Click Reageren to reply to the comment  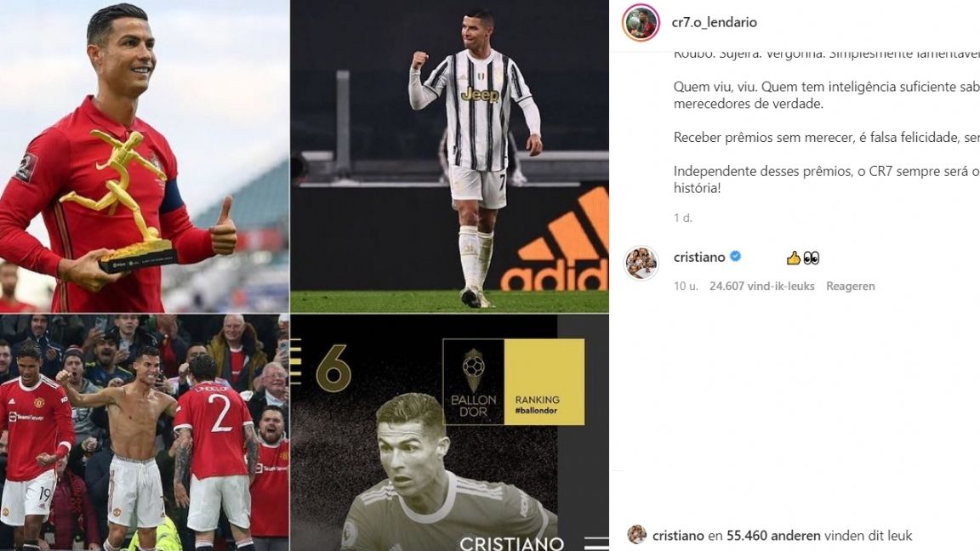(850, 286)
